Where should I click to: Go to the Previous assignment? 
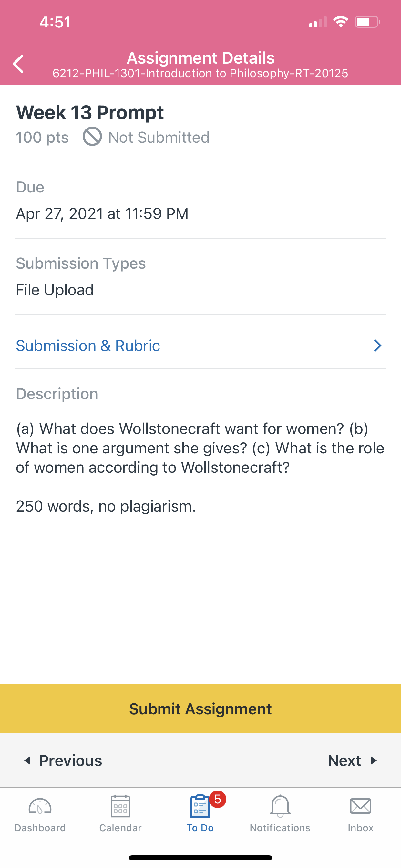click(63, 760)
